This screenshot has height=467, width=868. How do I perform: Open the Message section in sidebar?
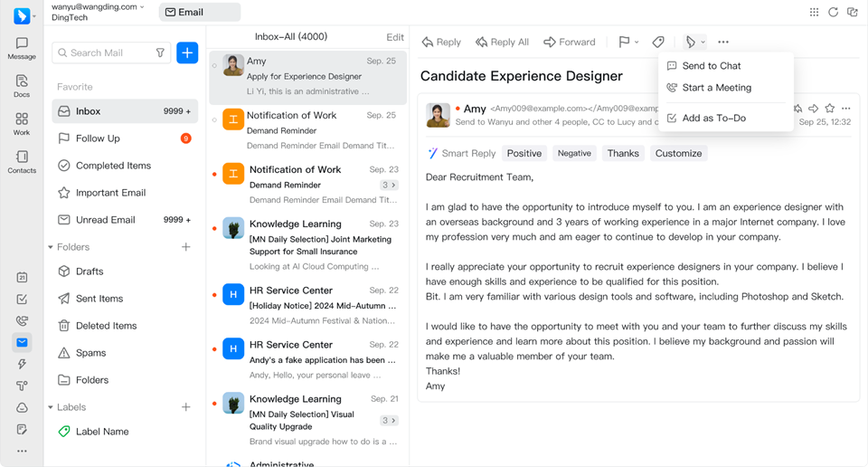[22, 49]
